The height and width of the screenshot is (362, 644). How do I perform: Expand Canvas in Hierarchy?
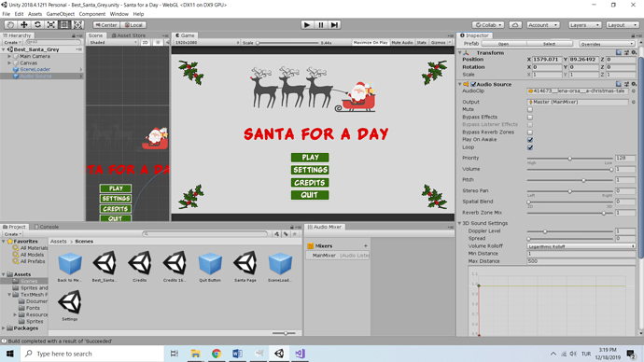click(x=9, y=63)
